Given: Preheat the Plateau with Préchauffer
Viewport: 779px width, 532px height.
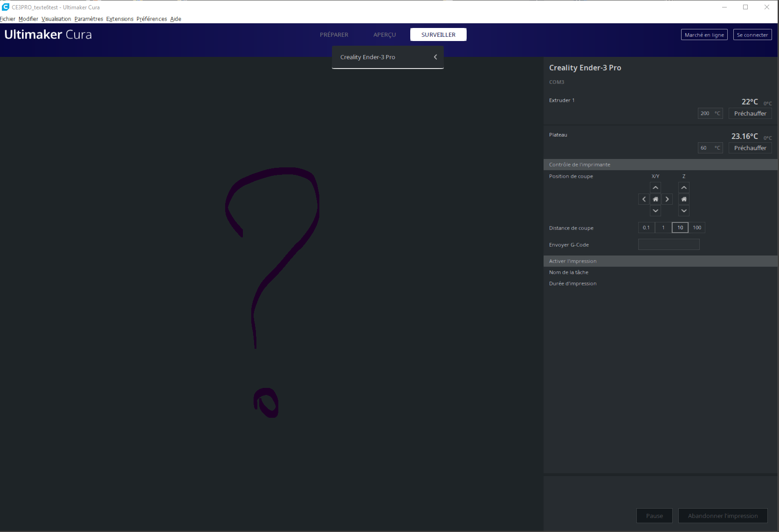Looking at the screenshot, I should (750, 148).
